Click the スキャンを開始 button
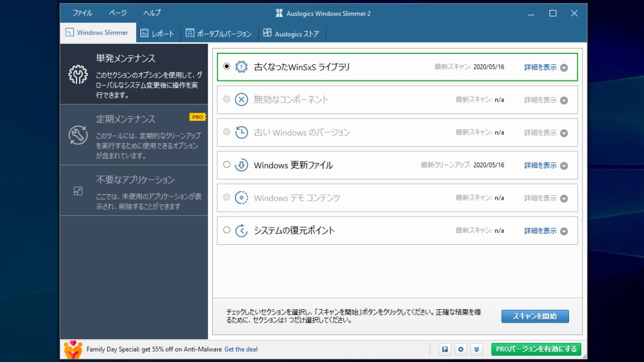Viewport: 644px width, 362px height. [535, 316]
